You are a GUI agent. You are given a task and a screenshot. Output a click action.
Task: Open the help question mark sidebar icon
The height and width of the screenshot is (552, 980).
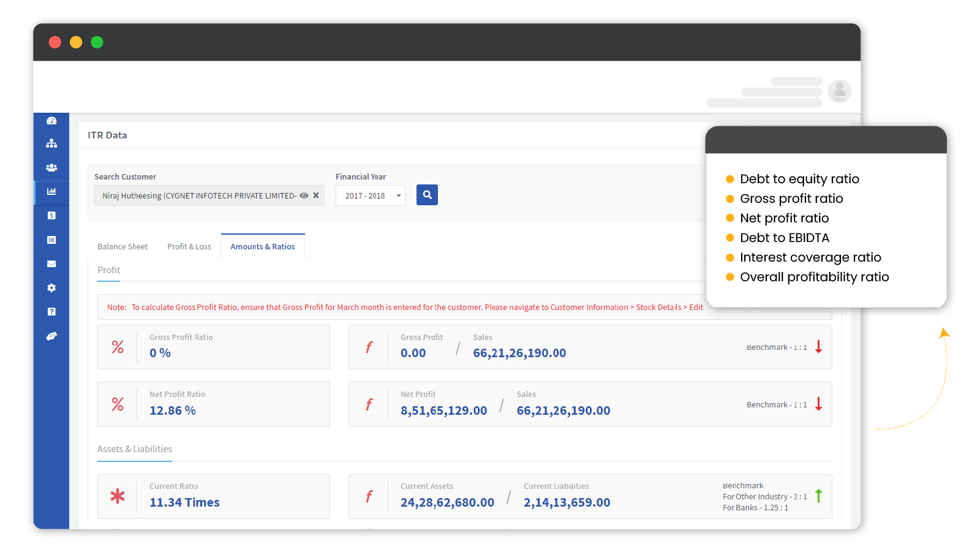[51, 311]
